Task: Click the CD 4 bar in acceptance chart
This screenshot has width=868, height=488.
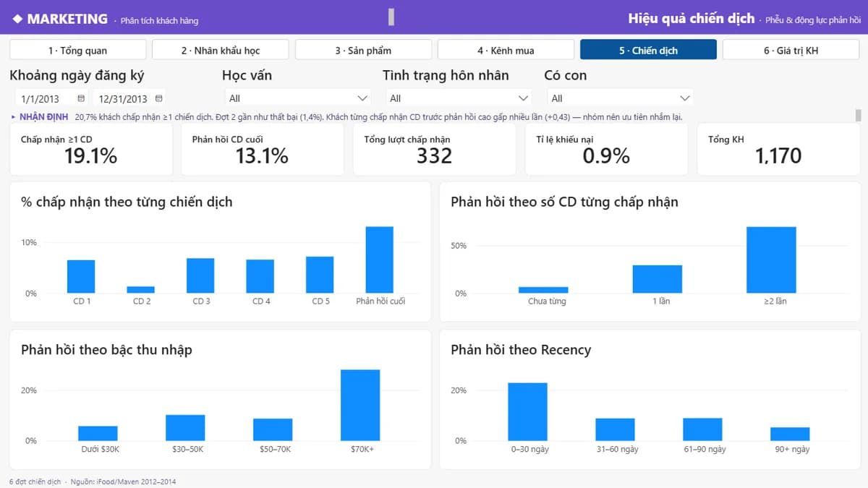Action: [260, 276]
